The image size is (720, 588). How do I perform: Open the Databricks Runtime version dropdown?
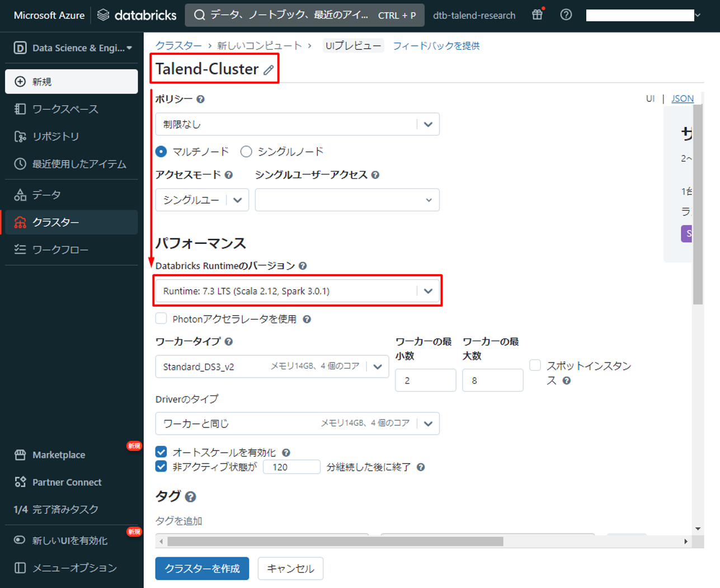[297, 291]
